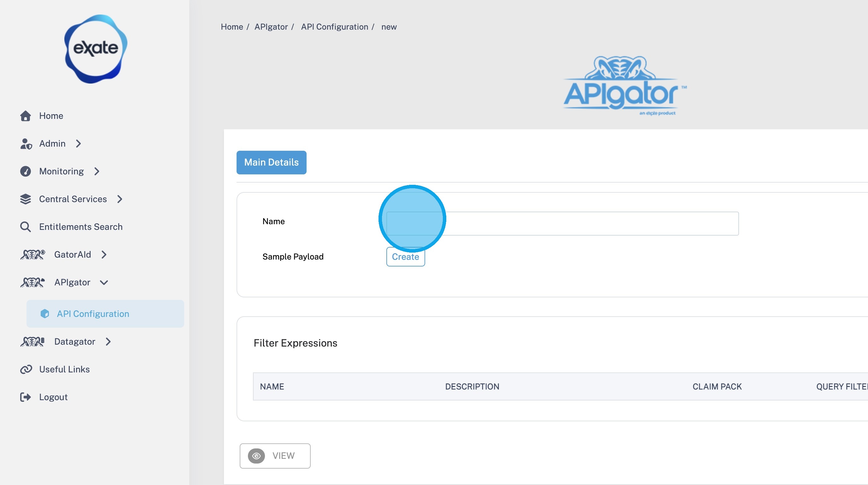Click the Central Services layers icon
The height and width of the screenshot is (485, 868).
tap(26, 199)
